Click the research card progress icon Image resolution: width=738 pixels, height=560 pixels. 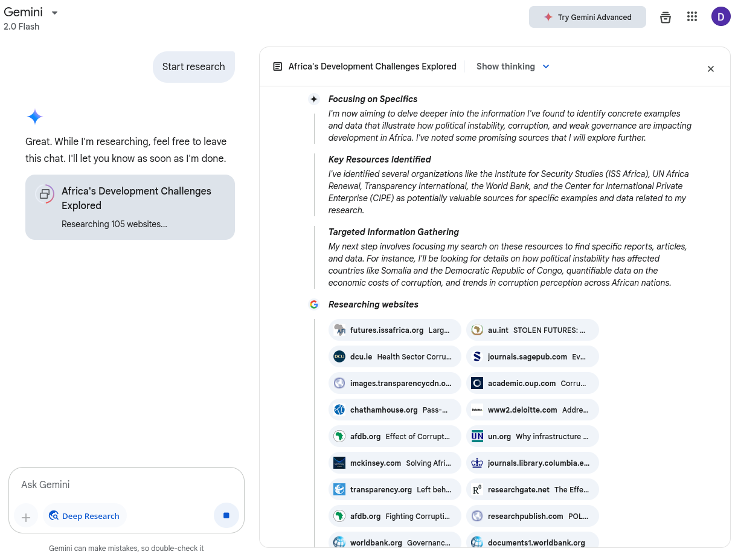[x=45, y=194]
